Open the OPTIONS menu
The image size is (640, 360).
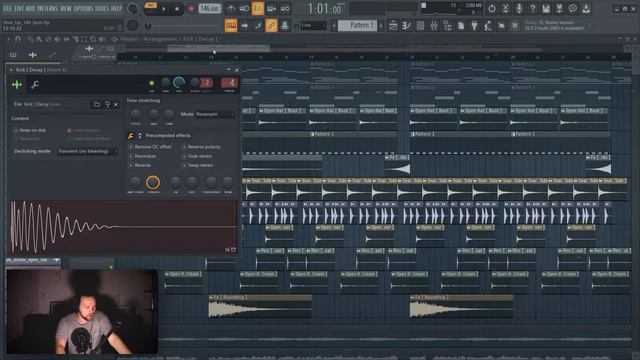[x=83, y=8]
